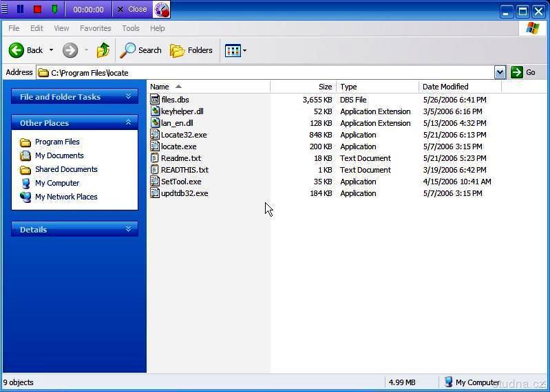Open the address bar dropdown list
The width and height of the screenshot is (550, 392).
coord(500,72)
